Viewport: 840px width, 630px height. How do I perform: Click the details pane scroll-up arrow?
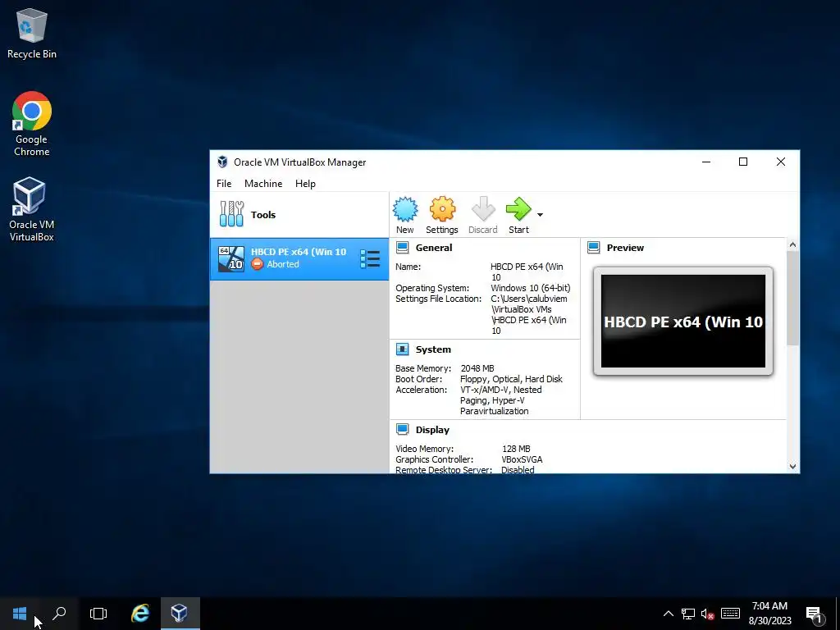[793, 244]
